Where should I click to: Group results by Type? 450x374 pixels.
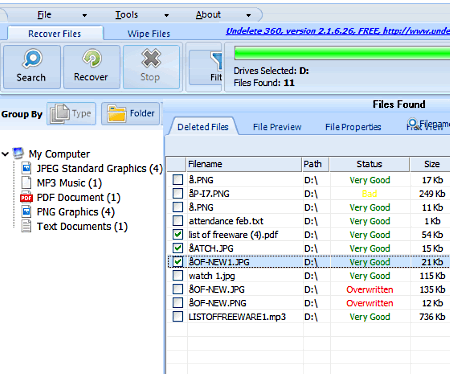pos(71,114)
